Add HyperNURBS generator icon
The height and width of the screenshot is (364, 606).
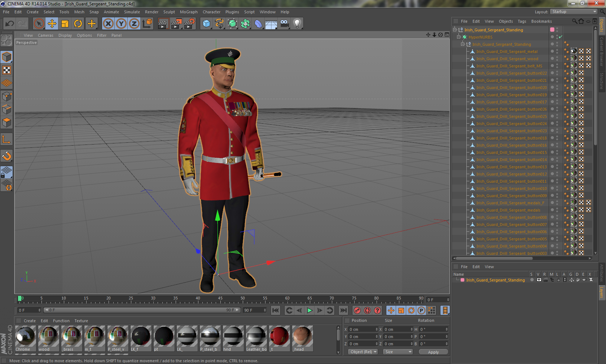tap(233, 24)
